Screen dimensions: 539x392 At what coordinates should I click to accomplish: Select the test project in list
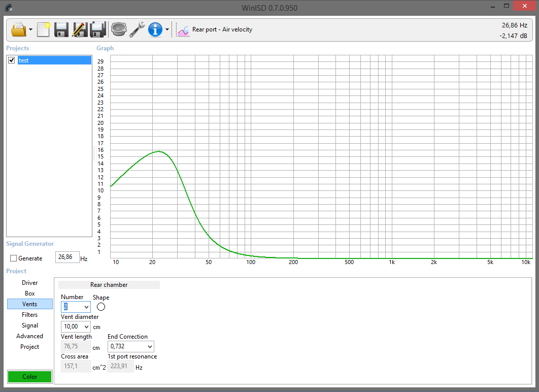click(54, 60)
